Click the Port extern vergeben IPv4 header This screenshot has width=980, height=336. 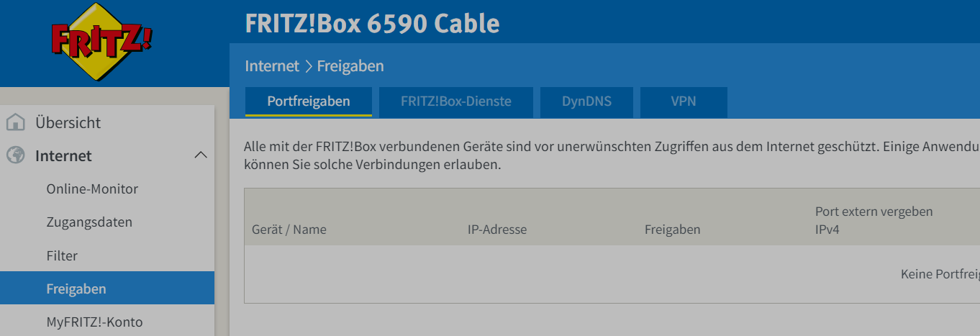point(874,220)
